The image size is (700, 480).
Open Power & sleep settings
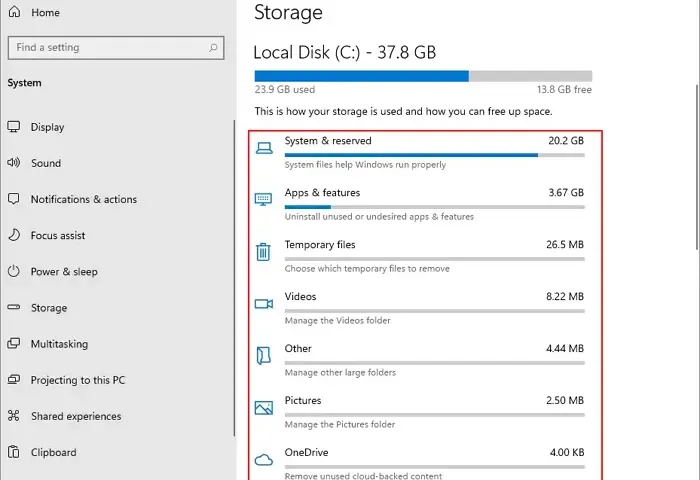(64, 271)
